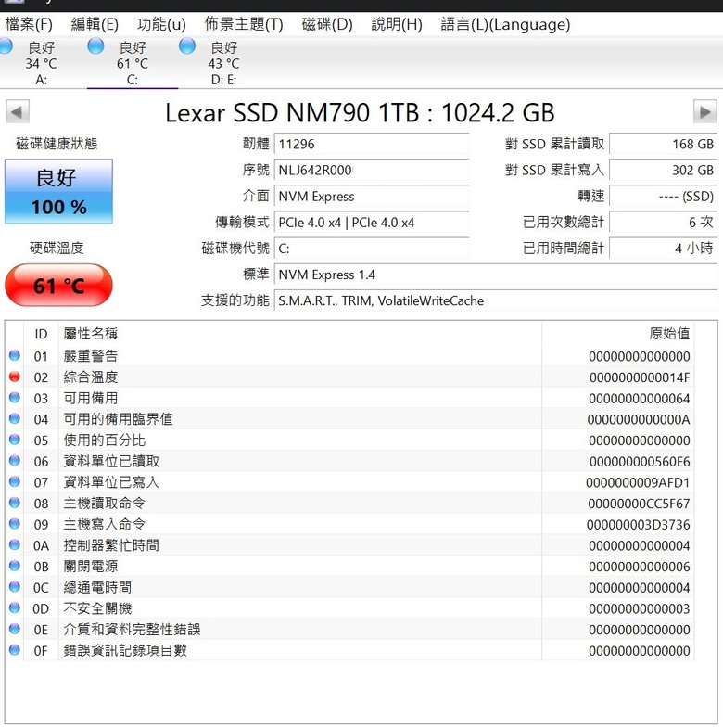The image size is (723, 728).
Task: Click blue status dot for 01 嚴重警告
Action: pyautogui.click(x=15, y=355)
